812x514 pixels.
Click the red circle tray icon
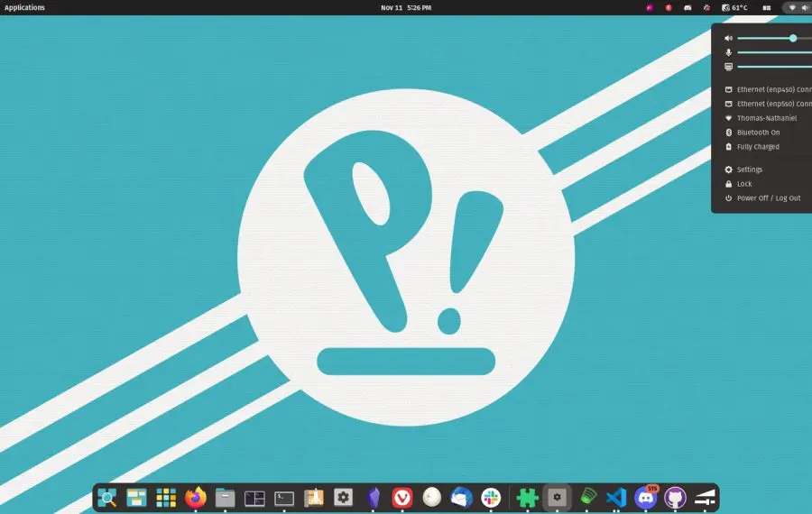[x=669, y=8]
